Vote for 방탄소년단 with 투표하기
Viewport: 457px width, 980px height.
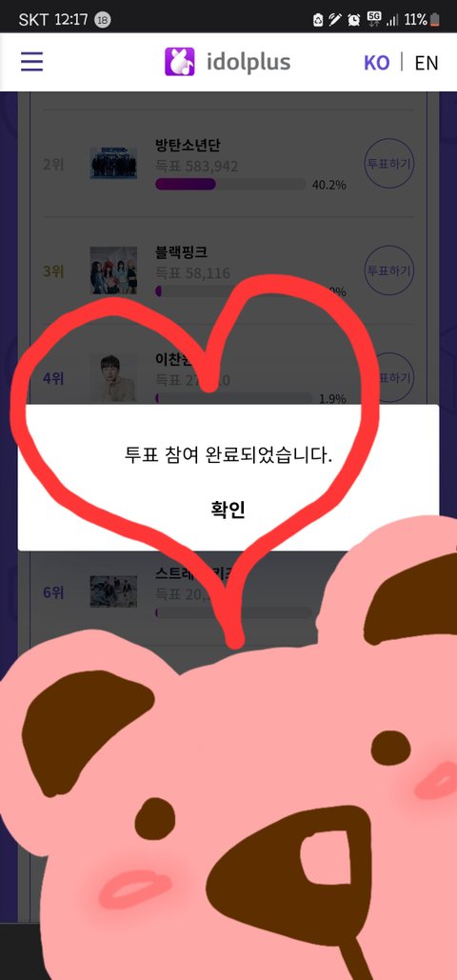(388, 165)
